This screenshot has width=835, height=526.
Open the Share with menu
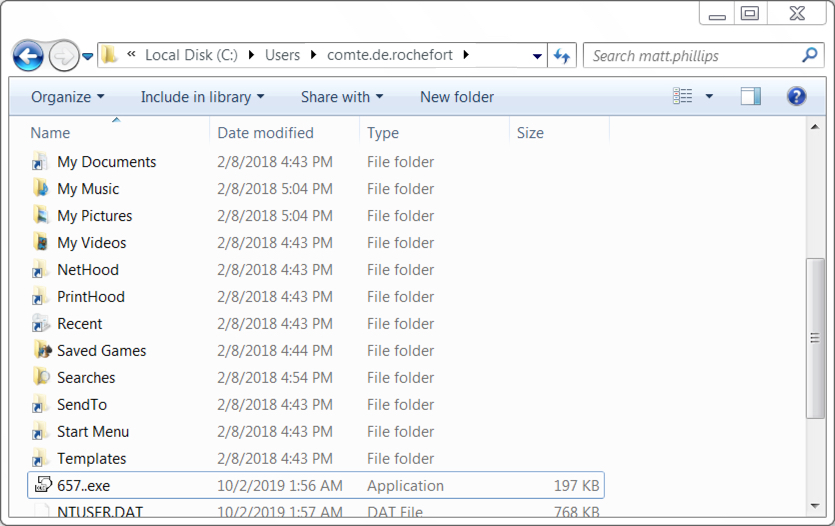342,97
